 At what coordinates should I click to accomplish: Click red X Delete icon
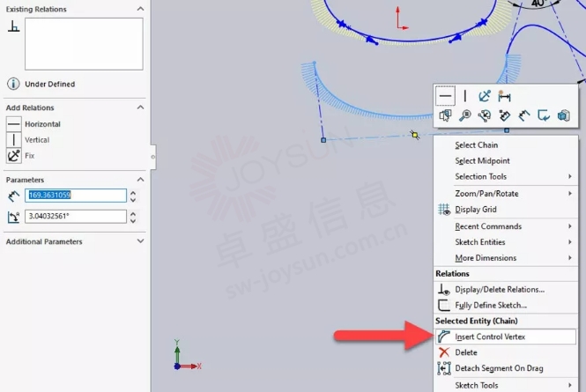444,352
